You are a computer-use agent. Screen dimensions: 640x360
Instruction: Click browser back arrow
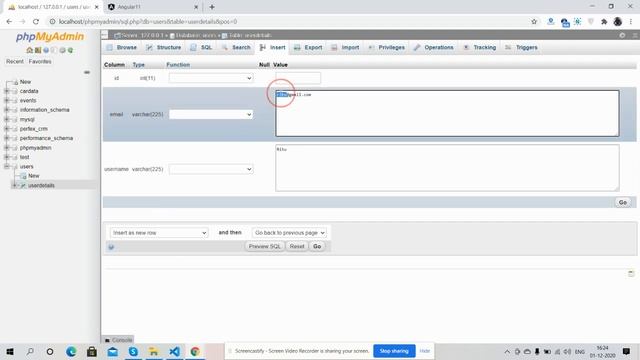click(9, 22)
